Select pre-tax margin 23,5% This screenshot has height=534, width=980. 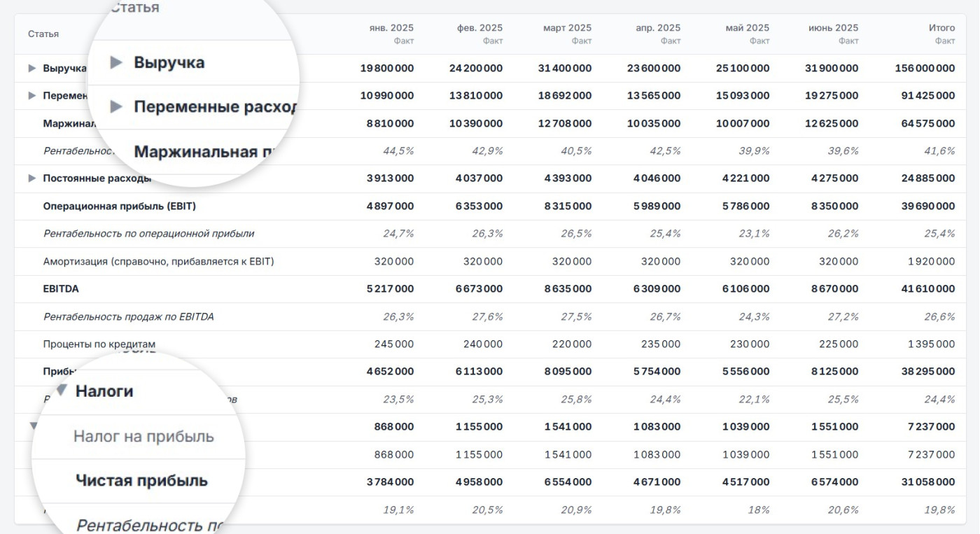pos(398,400)
